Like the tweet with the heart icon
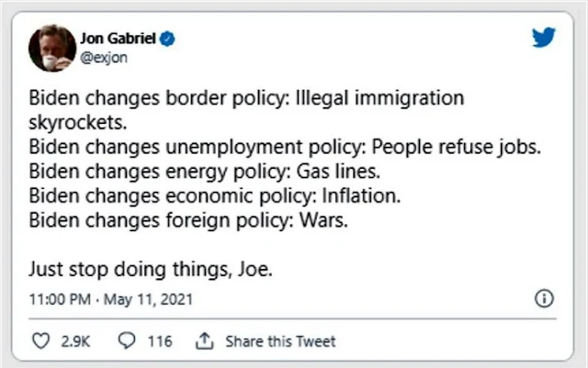588x368 pixels. coord(40,341)
